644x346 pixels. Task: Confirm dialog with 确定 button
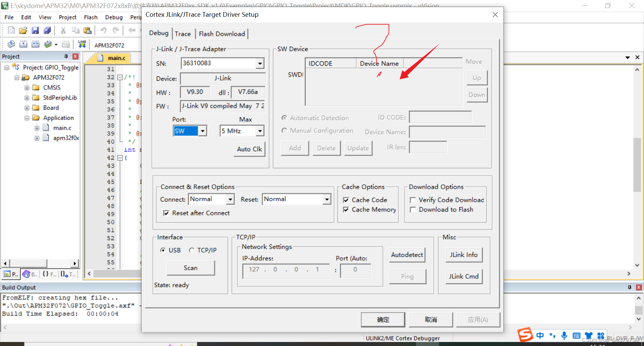pos(383,320)
